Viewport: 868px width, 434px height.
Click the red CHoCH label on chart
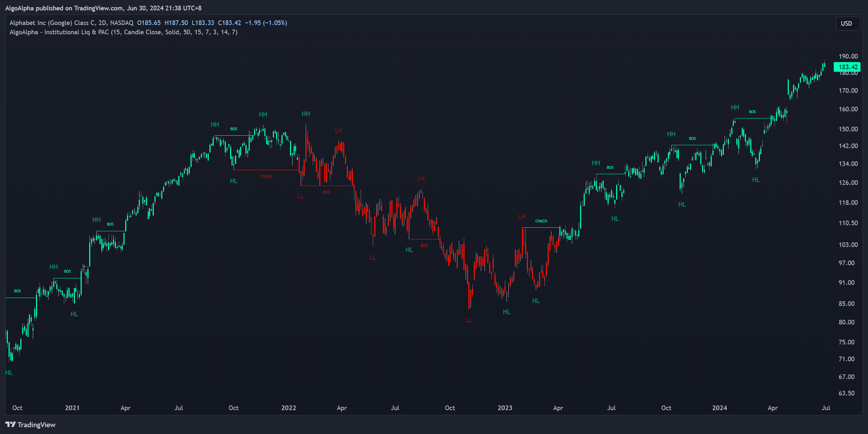tap(266, 176)
